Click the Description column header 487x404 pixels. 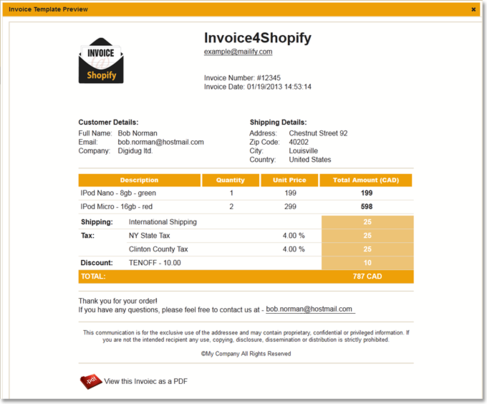pos(139,180)
